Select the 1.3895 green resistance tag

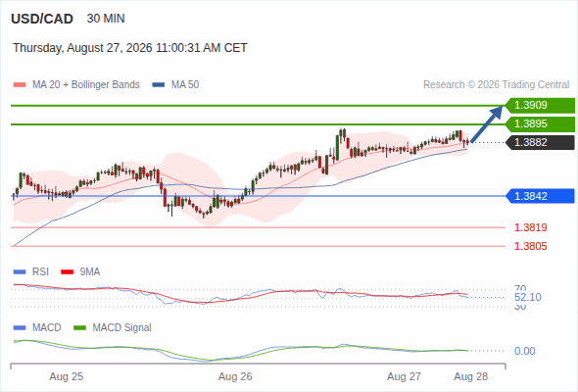pyautogui.click(x=540, y=123)
